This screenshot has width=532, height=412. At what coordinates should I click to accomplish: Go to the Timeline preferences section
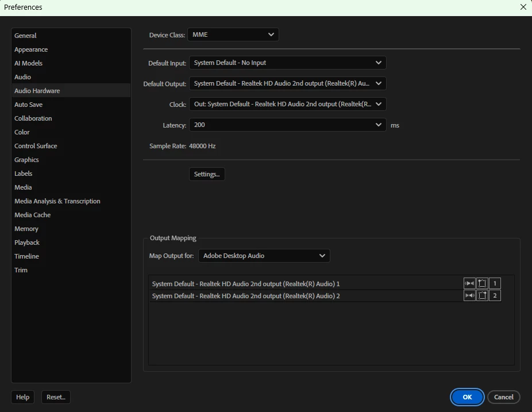(26, 256)
